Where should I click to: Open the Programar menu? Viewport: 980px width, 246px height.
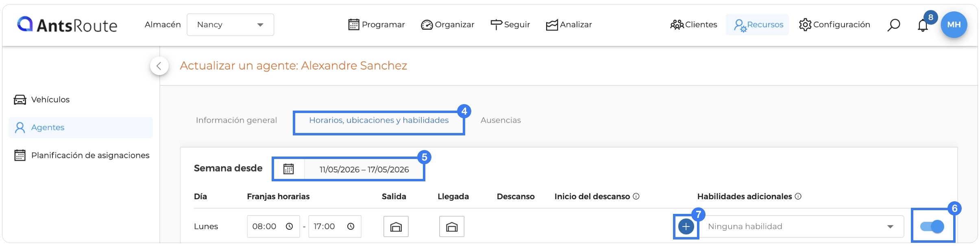377,25
